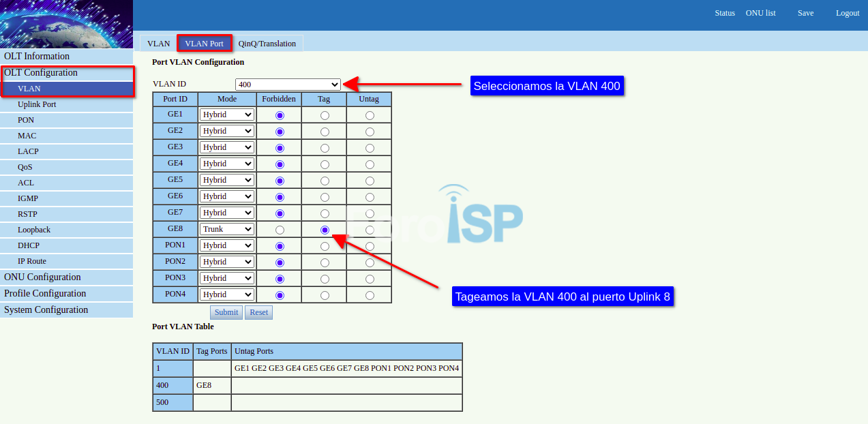
Task: Click the Reset button
Action: pyautogui.click(x=258, y=312)
